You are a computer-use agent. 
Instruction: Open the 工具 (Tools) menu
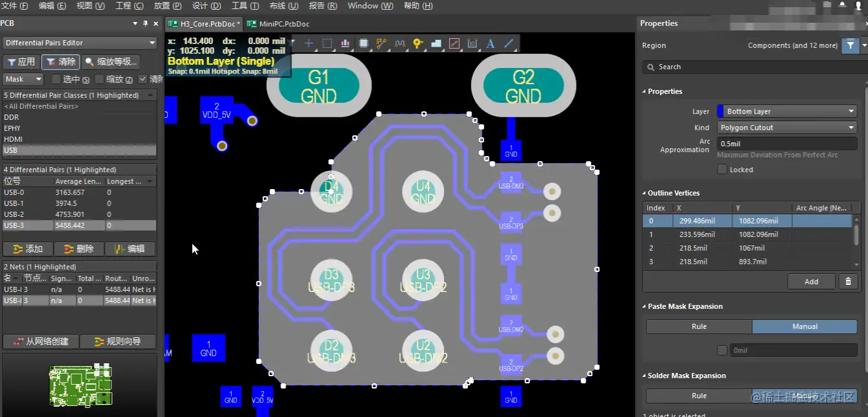click(245, 6)
